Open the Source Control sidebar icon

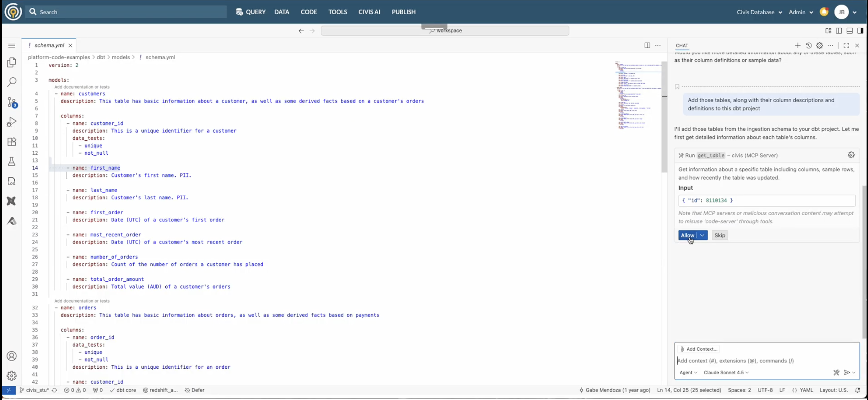point(12,102)
